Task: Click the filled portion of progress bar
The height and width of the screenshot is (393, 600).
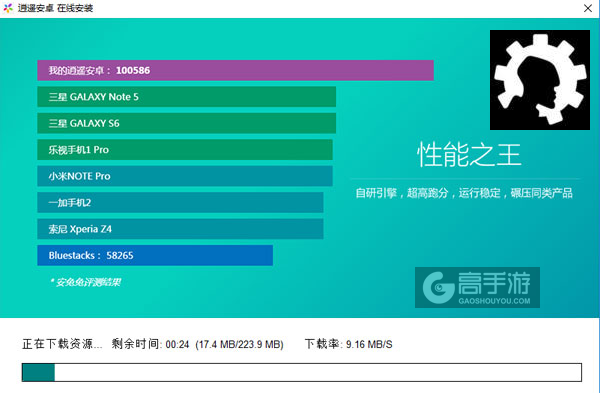Action: (38, 372)
